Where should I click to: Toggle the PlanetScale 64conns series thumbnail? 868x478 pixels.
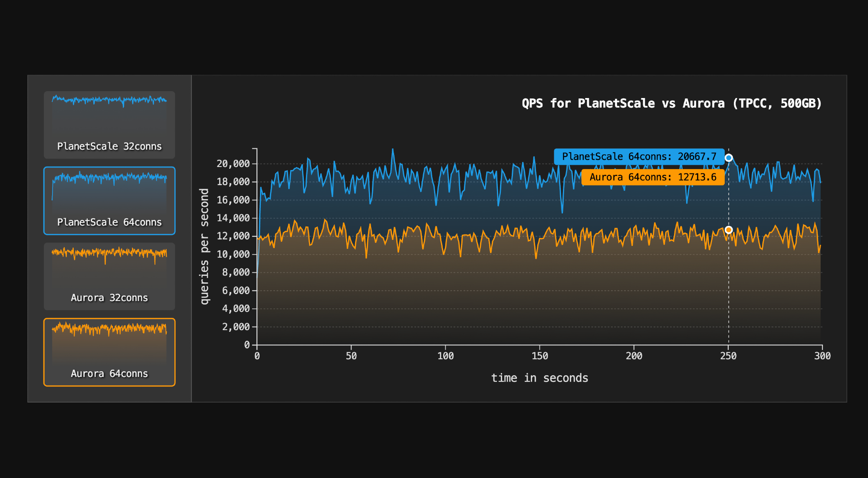(x=109, y=200)
